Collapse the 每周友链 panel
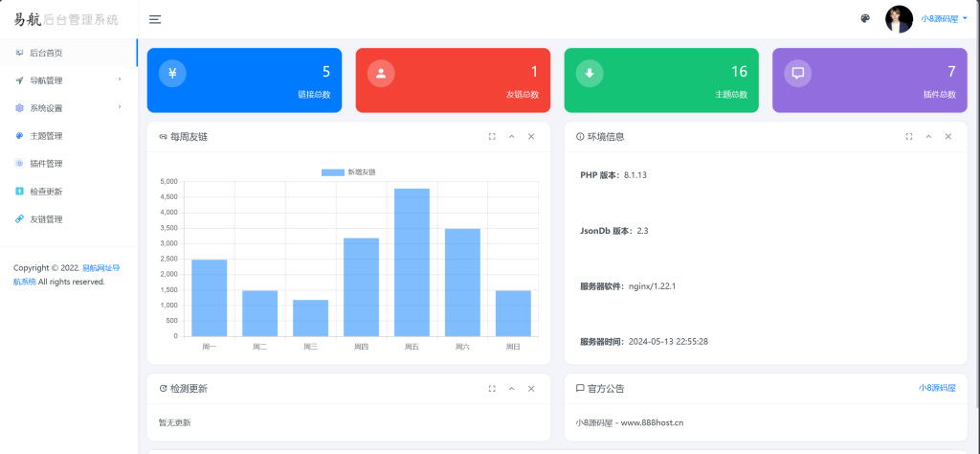 [x=511, y=137]
